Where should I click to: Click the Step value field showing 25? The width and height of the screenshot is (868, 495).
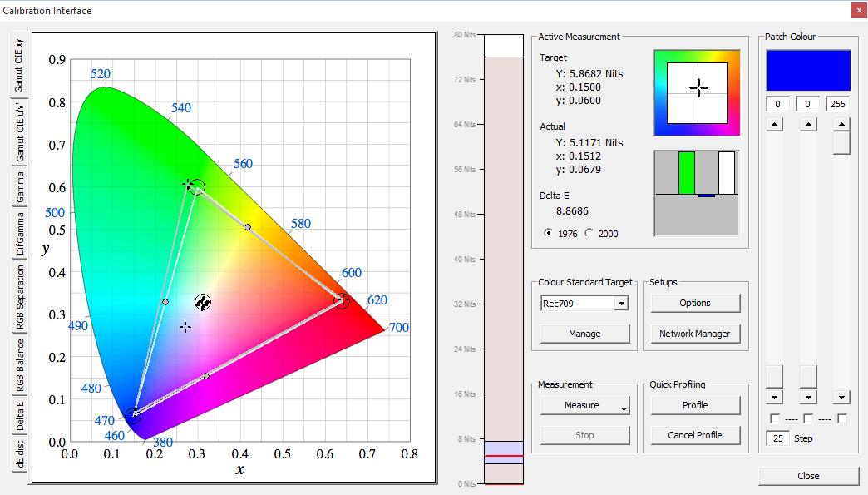pos(777,438)
